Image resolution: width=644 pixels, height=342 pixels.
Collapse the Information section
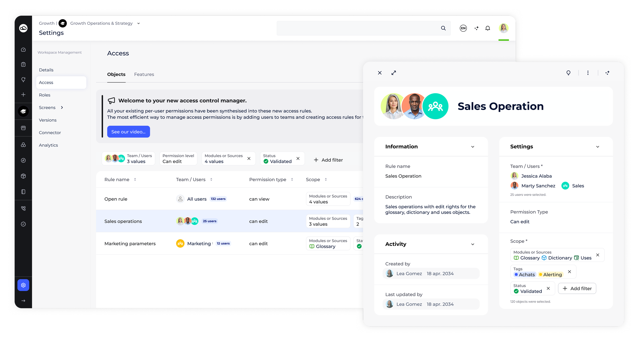(473, 147)
